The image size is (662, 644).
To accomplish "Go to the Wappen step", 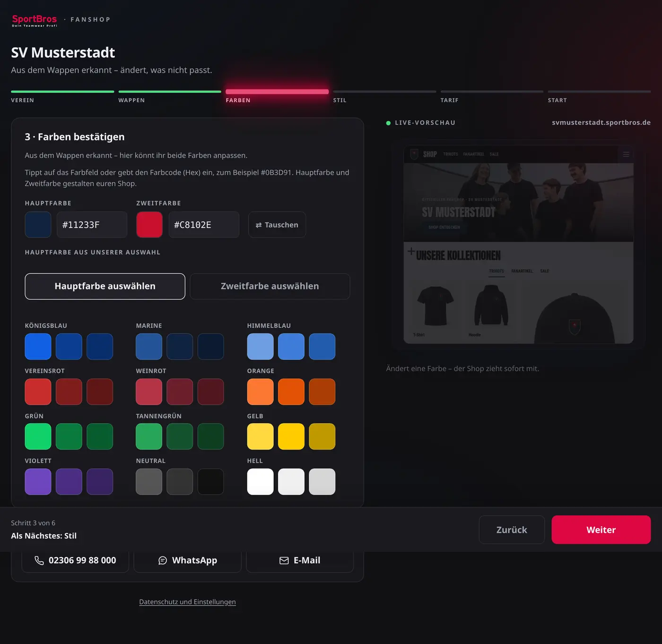I will (170, 96).
